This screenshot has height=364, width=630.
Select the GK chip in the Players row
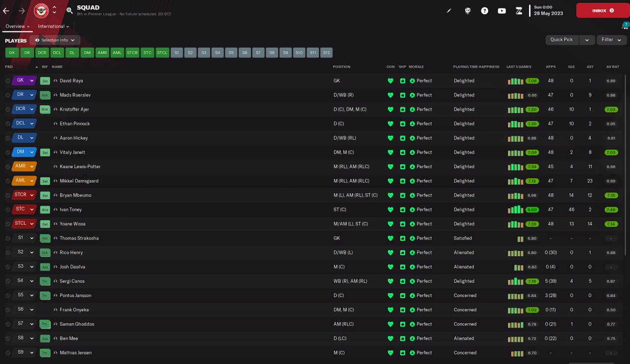click(x=12, y=53)
